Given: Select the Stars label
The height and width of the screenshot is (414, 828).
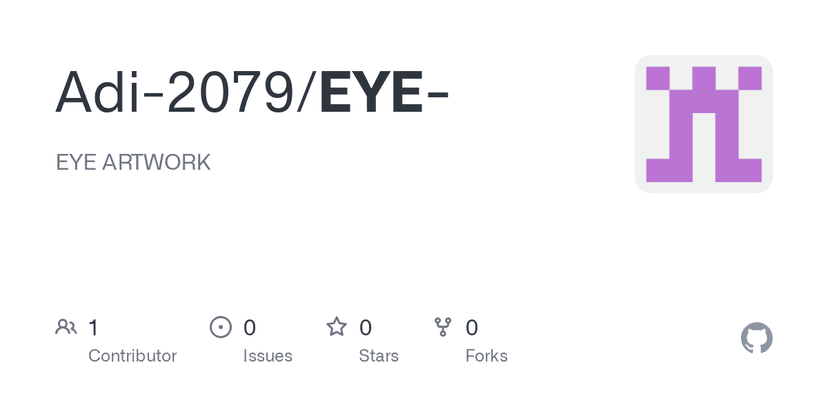Looking at the screenshot, I should pyautogui.click(x=379, y=356).
